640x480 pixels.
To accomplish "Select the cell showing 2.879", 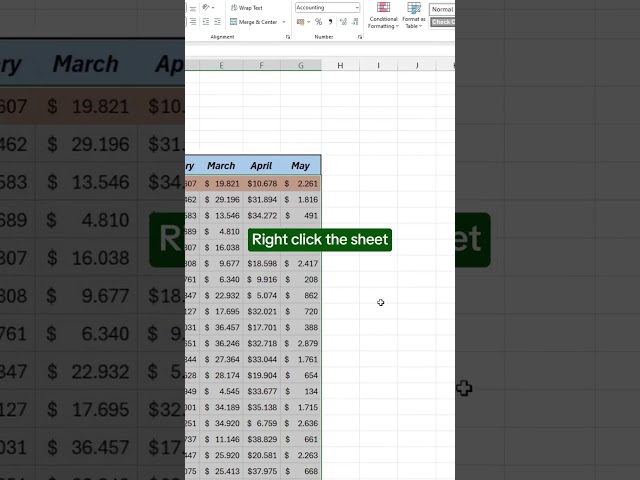I will pyautogui.click(x=301, y=343).
